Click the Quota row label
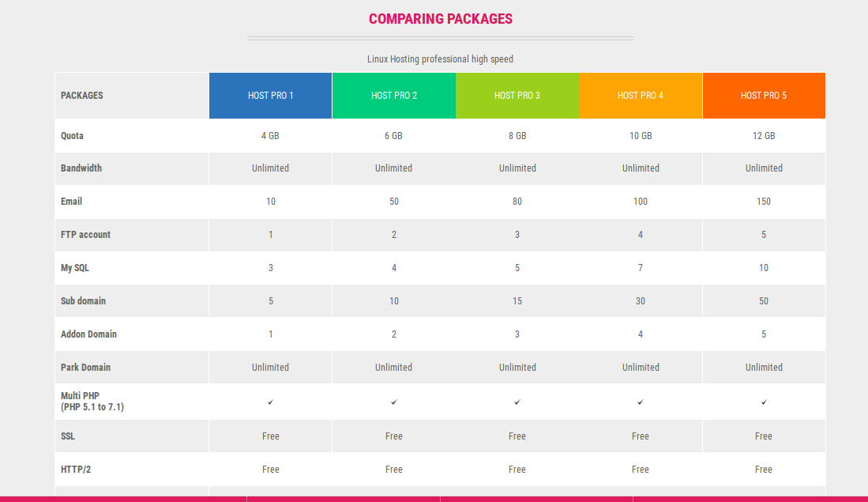This screenshot has width=868, height=502. [72, 136]
